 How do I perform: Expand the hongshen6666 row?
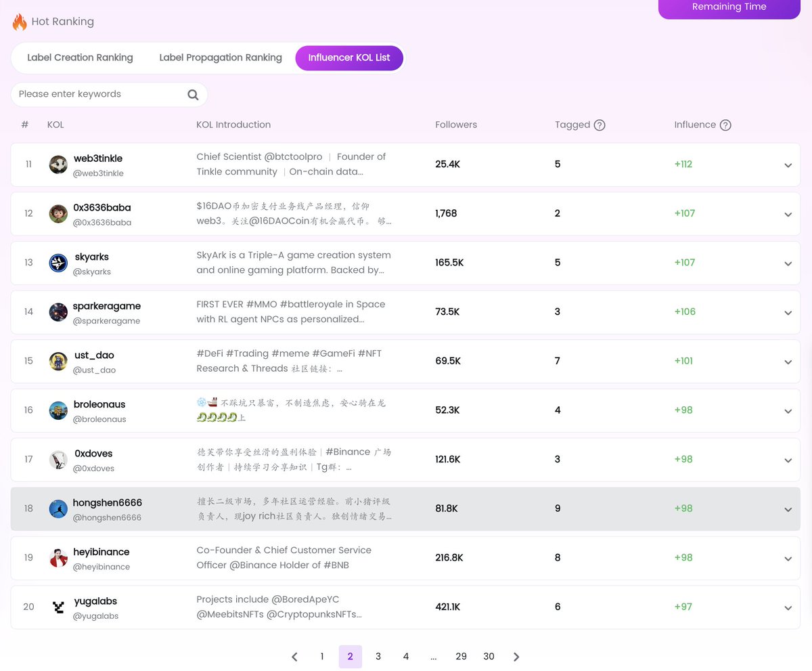788,510
